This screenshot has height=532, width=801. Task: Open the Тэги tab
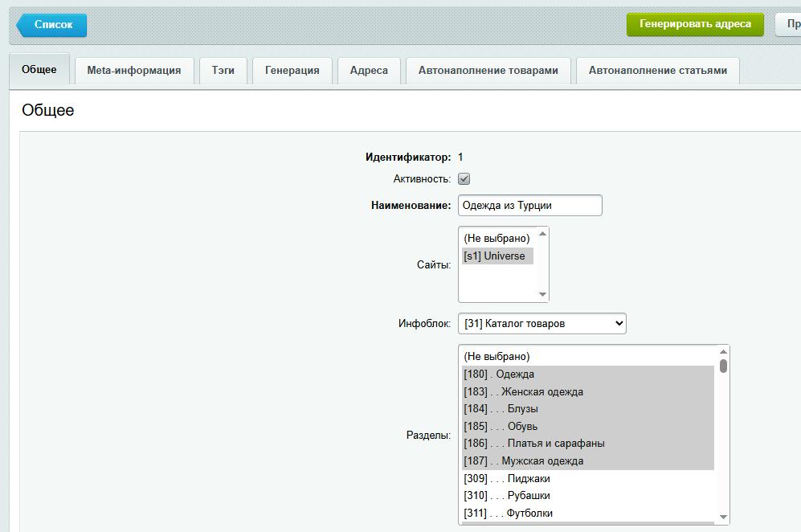[223, 71]
